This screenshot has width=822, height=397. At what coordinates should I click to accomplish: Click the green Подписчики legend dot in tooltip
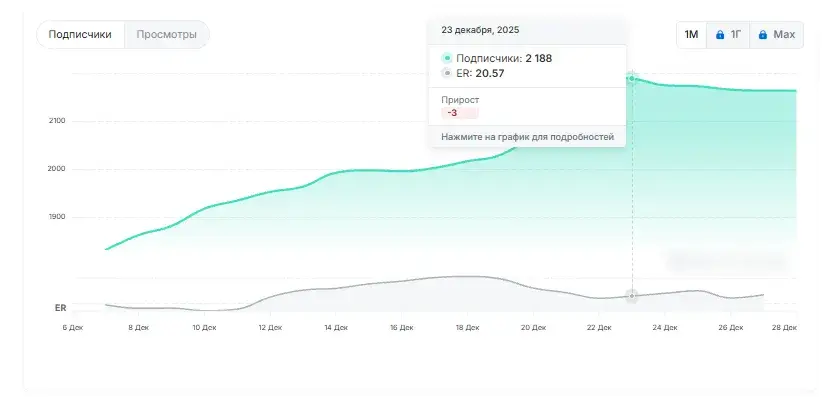(x=447, y=58)
